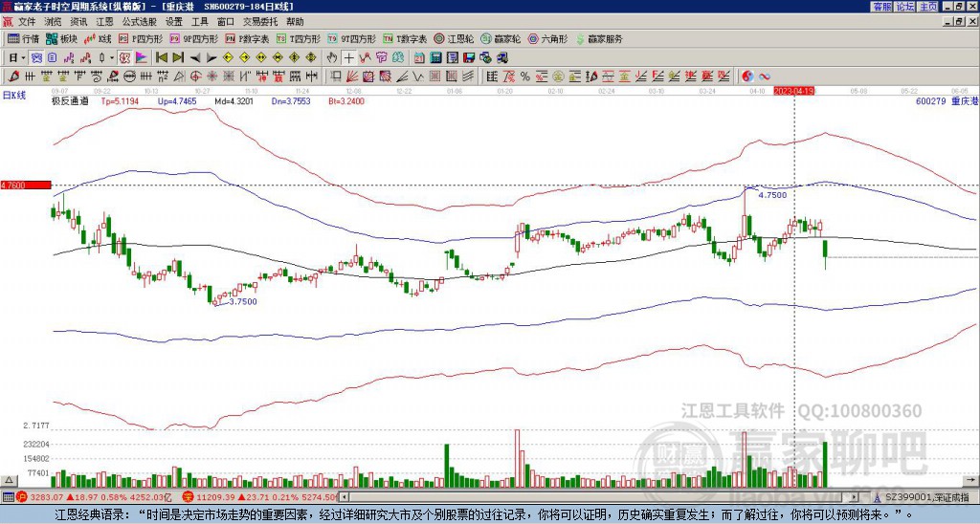Click the 论坛 forum link

tap(904, 7)
